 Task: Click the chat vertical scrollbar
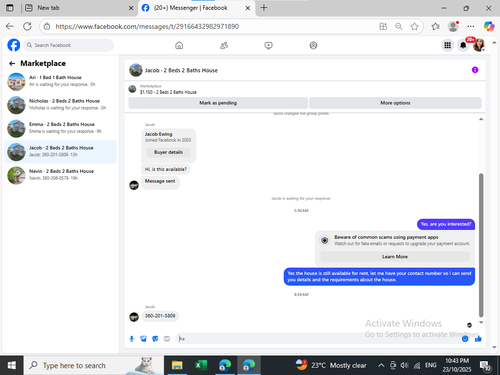click(481, 245)
